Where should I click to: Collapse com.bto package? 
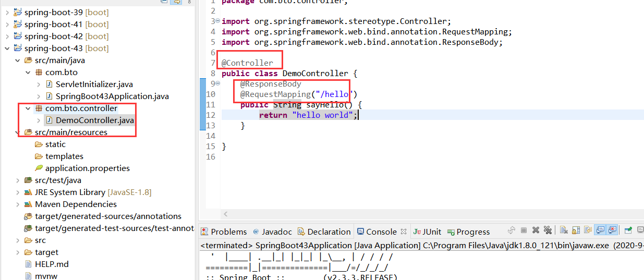tap(28, 72)
